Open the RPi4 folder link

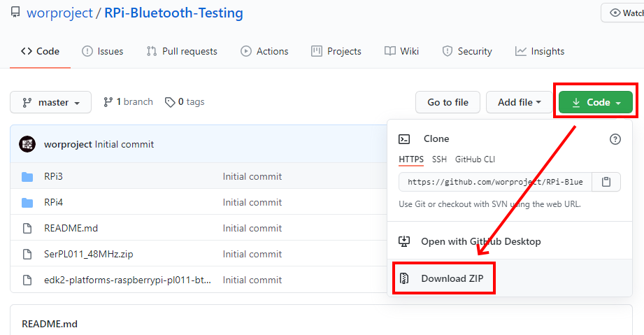click(x=54, y=203)
